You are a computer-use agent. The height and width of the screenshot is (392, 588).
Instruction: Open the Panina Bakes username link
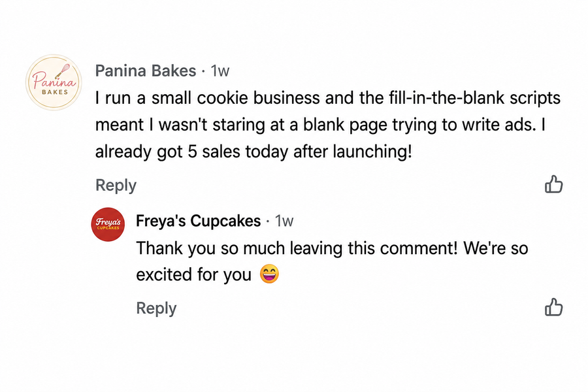click(146, 71)
